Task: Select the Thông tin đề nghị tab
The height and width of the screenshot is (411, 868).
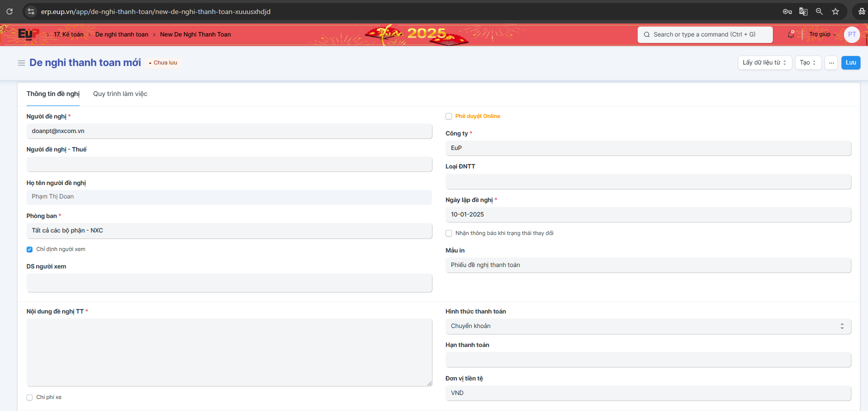Action: point(53,94)
